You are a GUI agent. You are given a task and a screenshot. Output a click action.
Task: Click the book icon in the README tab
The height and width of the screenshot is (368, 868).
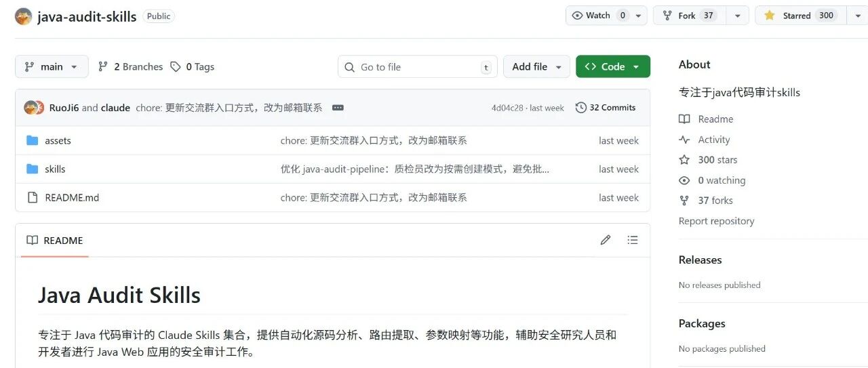click(x=32, y=240)
